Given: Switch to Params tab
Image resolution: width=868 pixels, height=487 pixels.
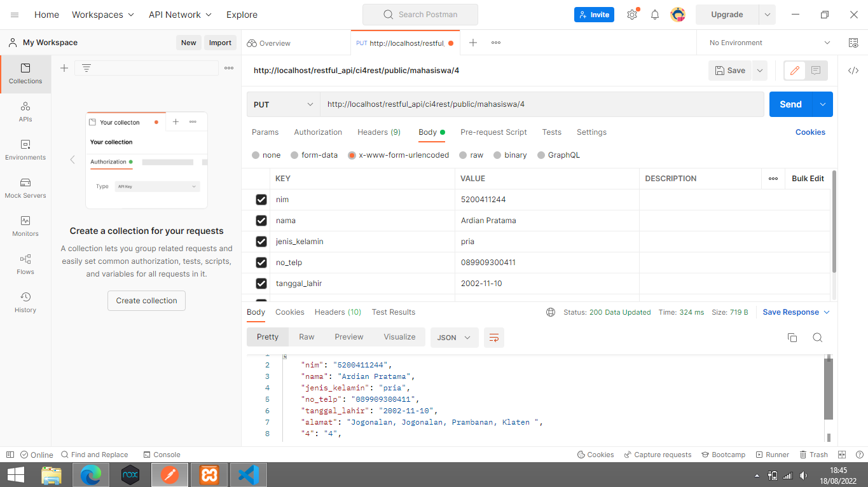Looking at the screenshot, I should 265,132.
